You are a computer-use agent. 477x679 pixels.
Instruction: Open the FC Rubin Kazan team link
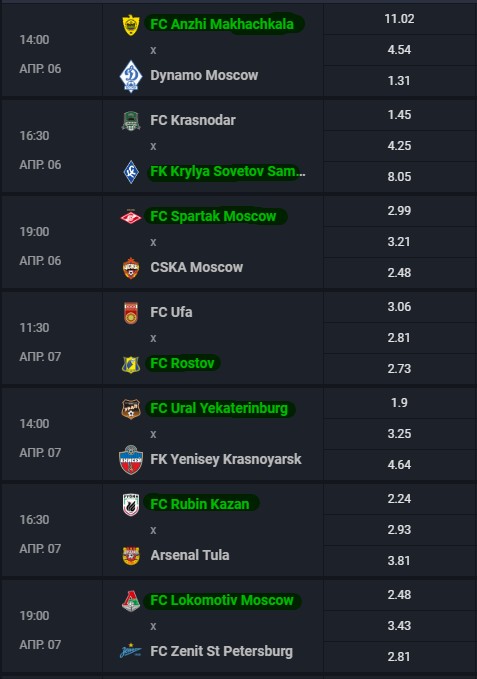(200, 504)
